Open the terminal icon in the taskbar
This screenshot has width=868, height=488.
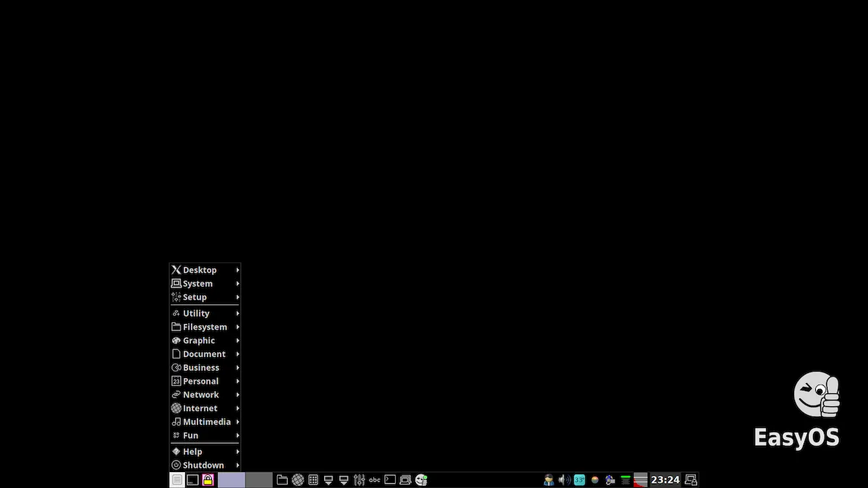390,479
